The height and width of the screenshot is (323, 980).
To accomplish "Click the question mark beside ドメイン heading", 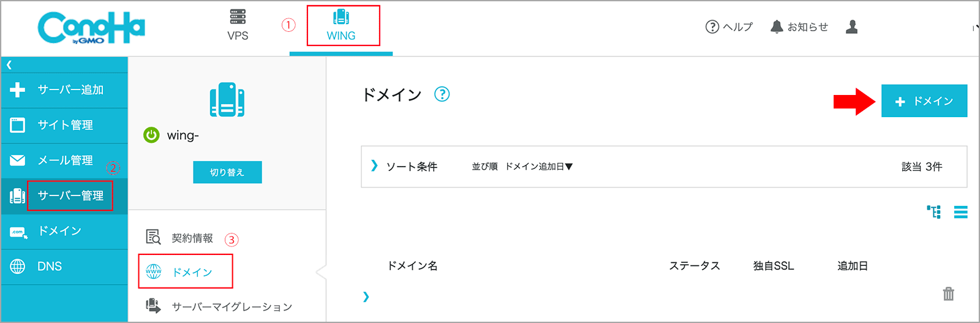I will [442, 94].
